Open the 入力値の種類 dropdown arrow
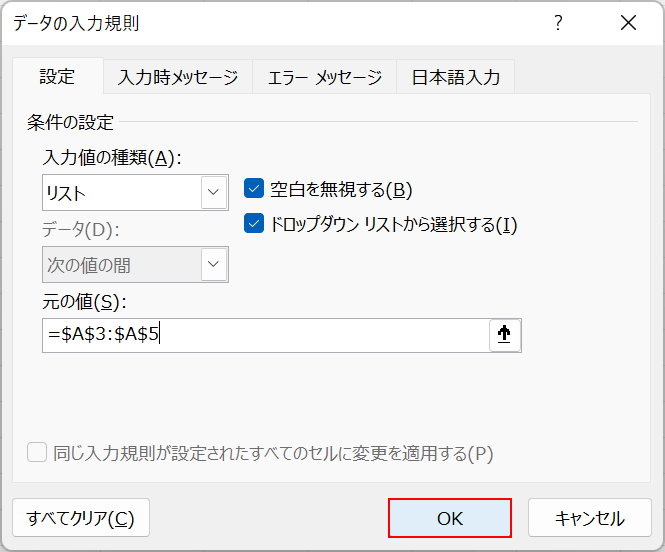 point(213,192)
